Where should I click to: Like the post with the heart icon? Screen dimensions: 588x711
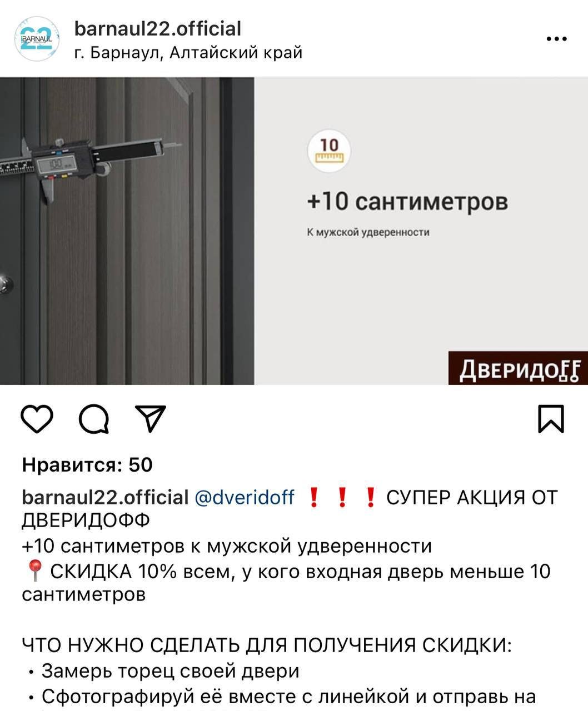pyautogui.click(x=37, y=419)
